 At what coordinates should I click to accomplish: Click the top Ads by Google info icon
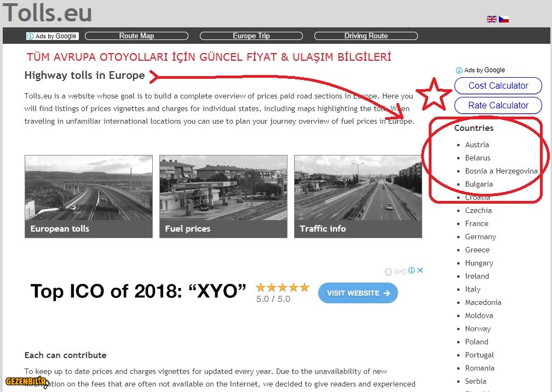tap(30, 36)
